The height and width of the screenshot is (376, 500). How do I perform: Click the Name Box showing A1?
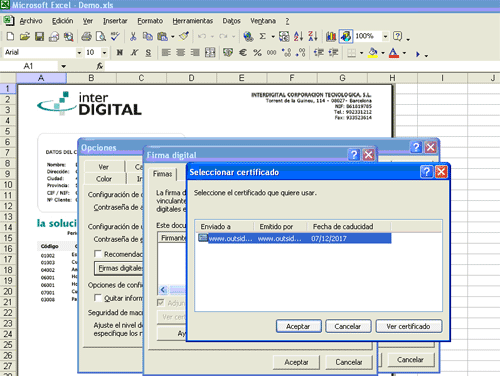coord(29,66)
